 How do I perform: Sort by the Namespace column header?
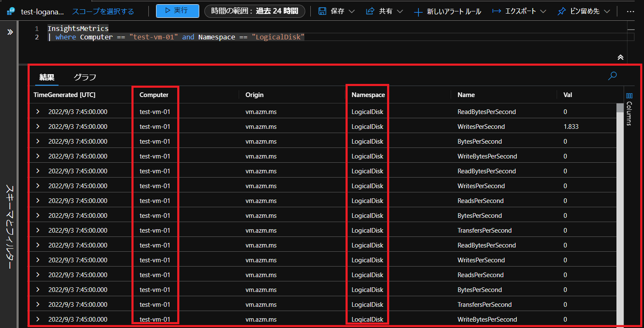coord(368,95)
